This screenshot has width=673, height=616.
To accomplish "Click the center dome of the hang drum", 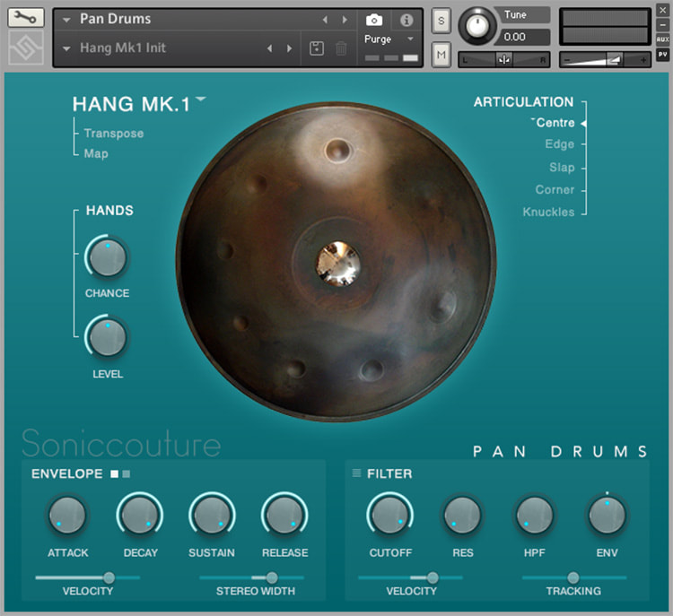I will pyautogui.click(x=337, y=264).
